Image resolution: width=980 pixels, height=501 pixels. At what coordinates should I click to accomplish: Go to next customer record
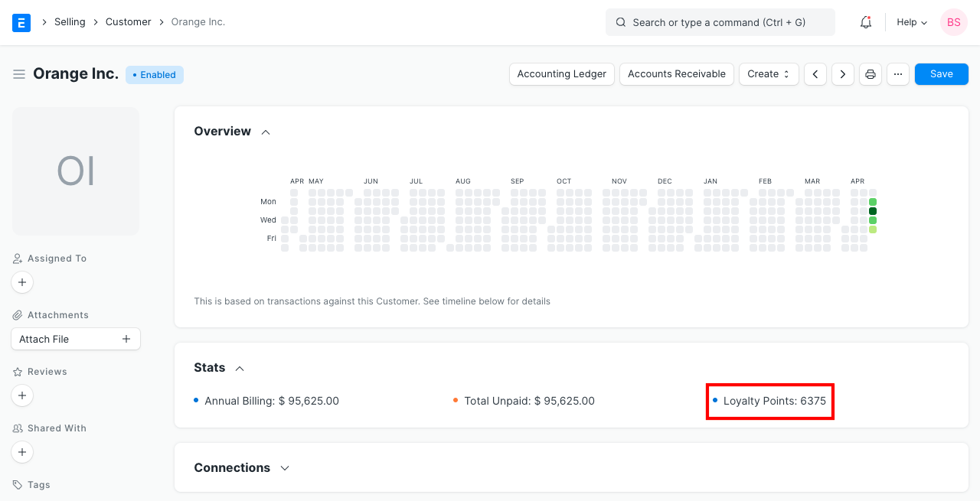843,74
